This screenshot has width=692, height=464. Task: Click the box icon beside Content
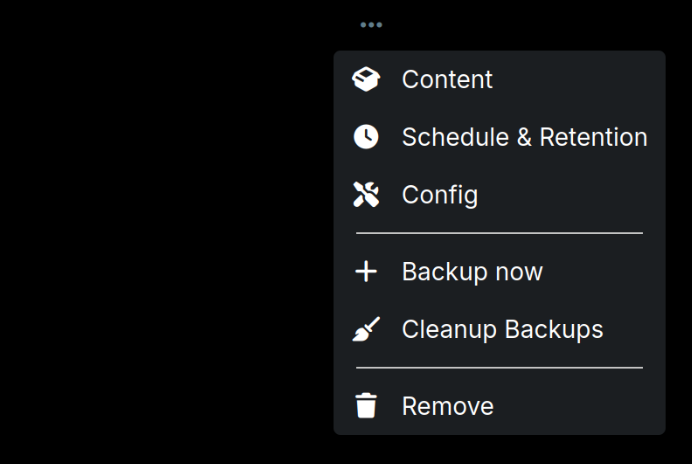[367, 80]
